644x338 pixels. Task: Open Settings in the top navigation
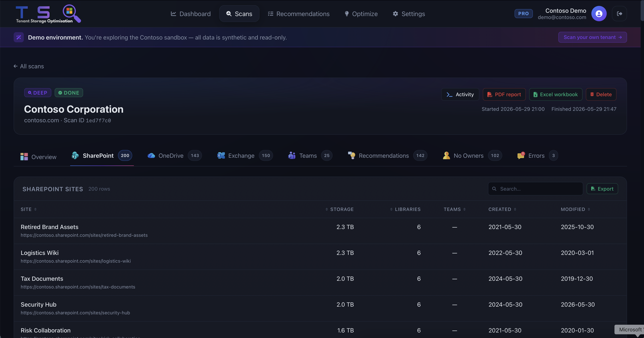pos(409,14)
